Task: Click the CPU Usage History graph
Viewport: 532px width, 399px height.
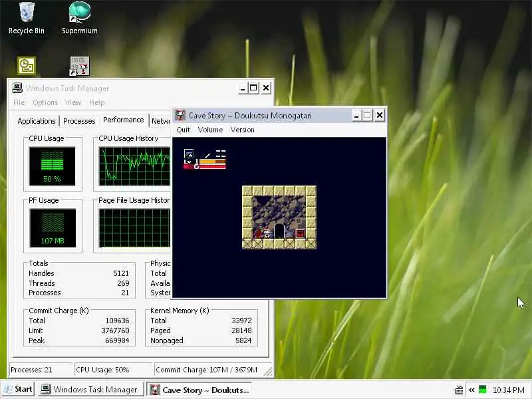Action: tap(135, 166)
